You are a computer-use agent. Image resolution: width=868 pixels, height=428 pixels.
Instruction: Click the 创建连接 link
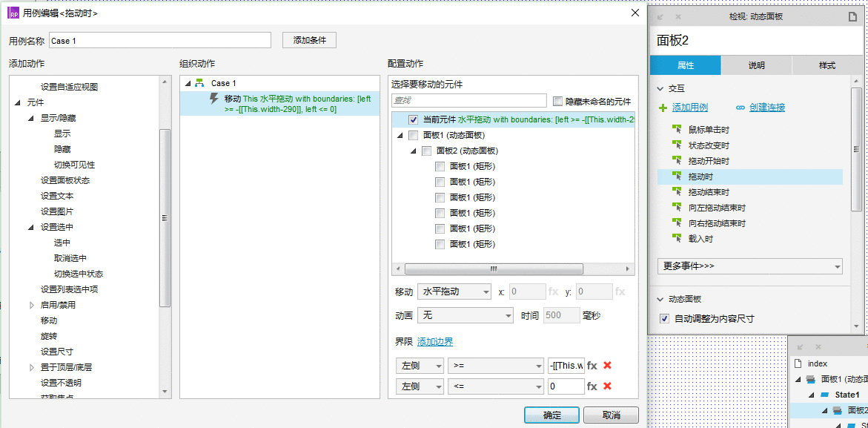click(x=766, y=108)
